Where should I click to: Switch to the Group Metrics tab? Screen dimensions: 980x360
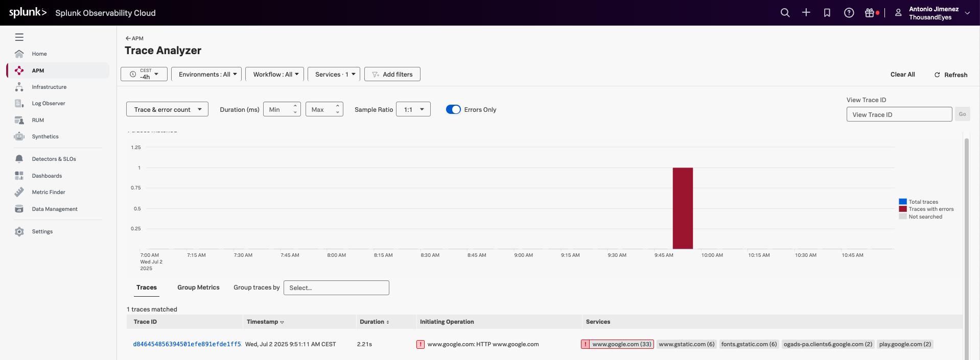point(198,287)
